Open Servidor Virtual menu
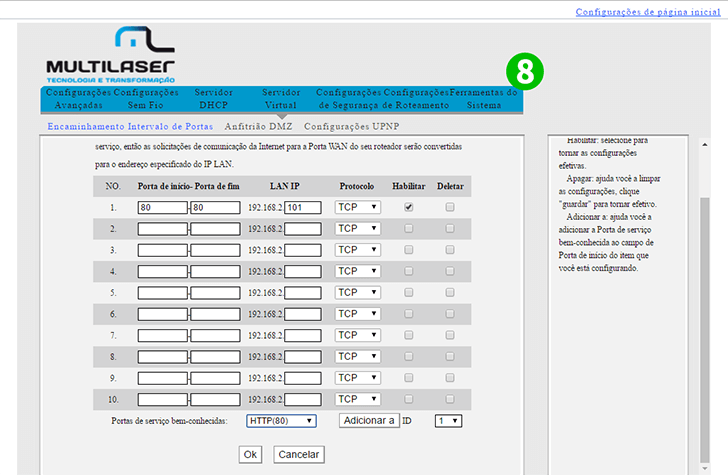 coord(281,99)
